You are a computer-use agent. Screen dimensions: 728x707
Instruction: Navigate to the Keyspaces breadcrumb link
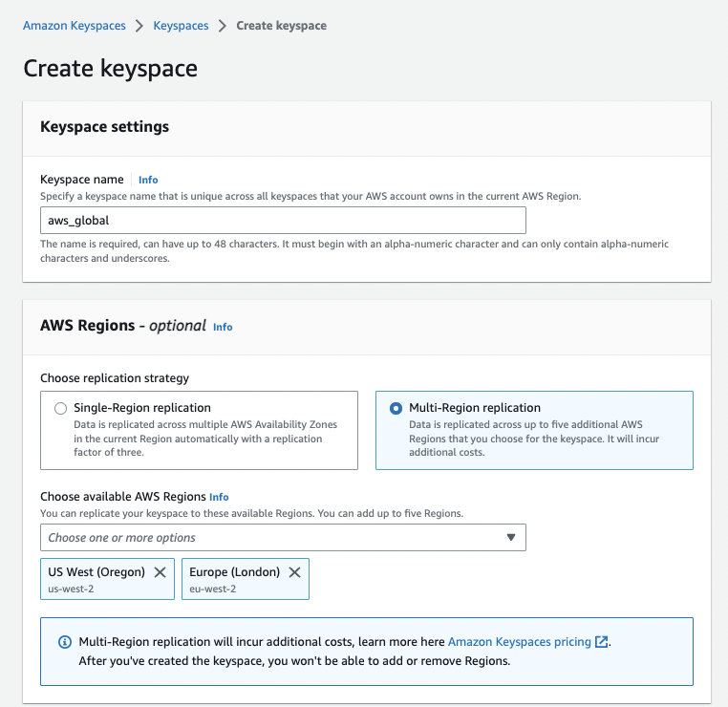pos(181,26)
